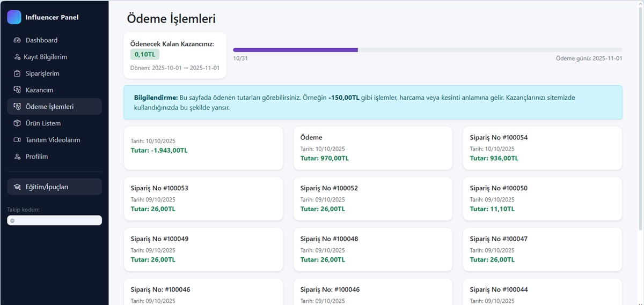This screenshot has height=305, width=644.
Task: Click the Tanıtım Videolarım camera icon
Action: (x=17, y=140)
